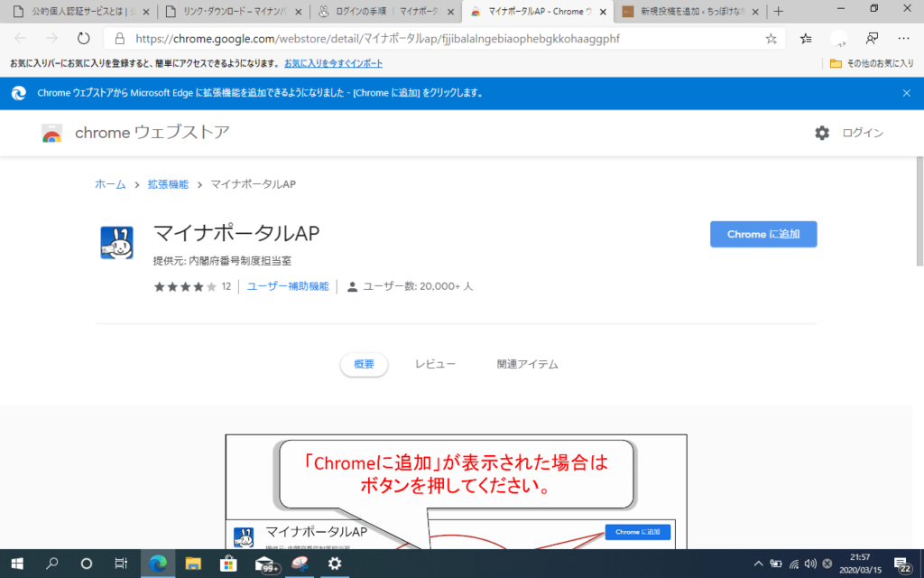This screenshot has width=924, height=578.
Task: Click the マイナポータルAP rabbit icon
Action: [x=116, y=243]
